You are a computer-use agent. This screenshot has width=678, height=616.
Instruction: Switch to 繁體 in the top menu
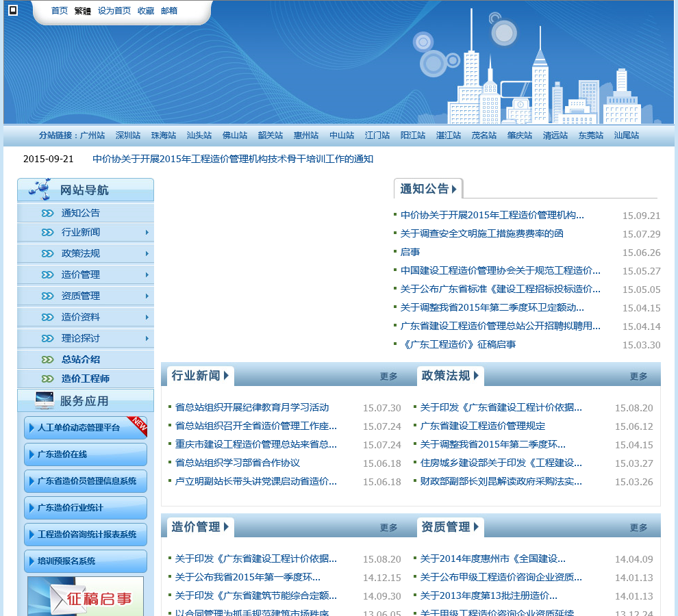[x=82, y=11]
